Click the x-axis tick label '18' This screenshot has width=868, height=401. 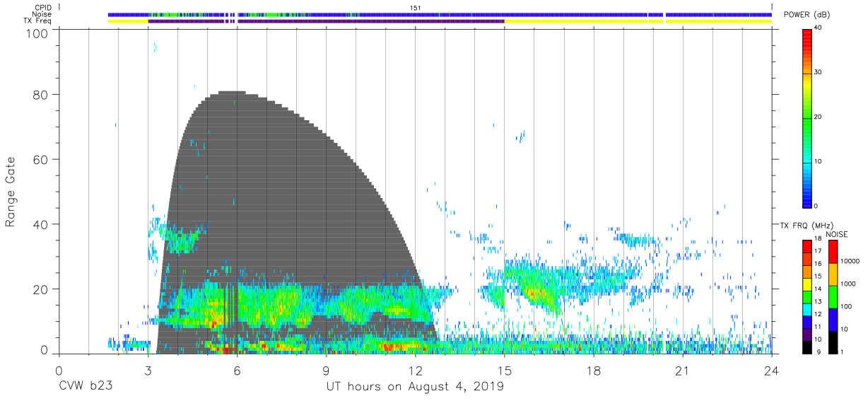click(x=593, y=372)
